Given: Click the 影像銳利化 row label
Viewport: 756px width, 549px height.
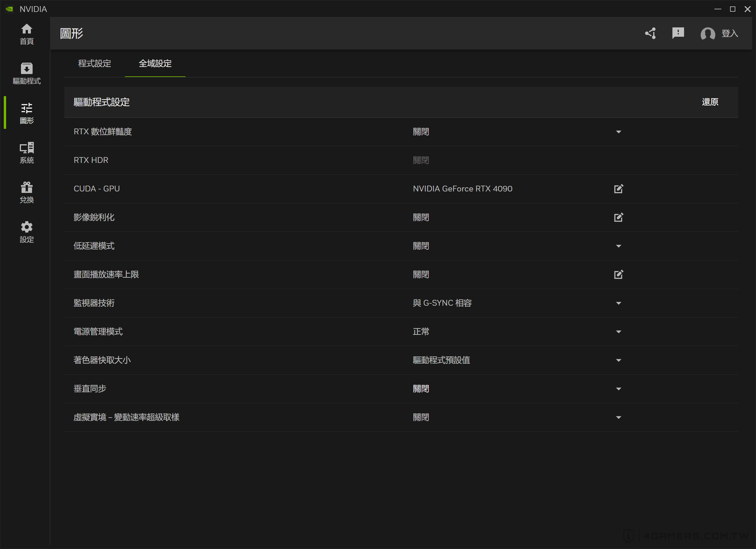Looking at the screenshot, I should (x=94, y=217).
